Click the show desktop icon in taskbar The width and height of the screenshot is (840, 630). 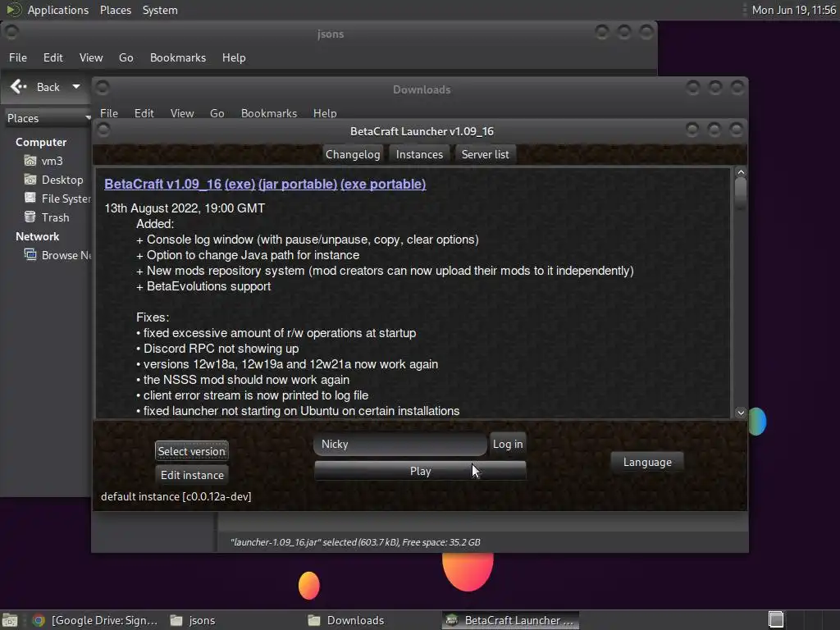point(10,620)
